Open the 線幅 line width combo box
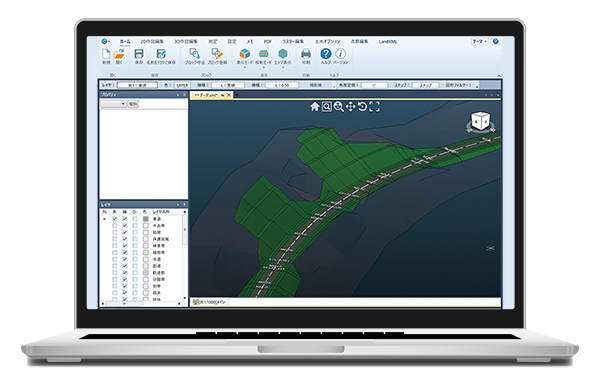 coord(282,85)
